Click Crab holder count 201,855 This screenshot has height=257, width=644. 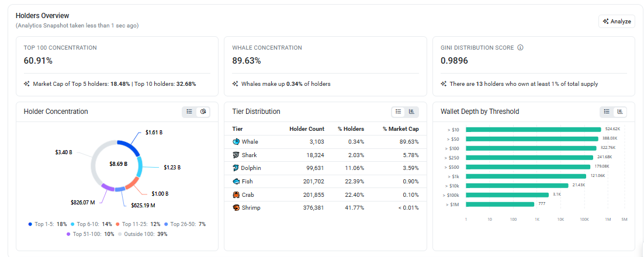pos(313,195)
